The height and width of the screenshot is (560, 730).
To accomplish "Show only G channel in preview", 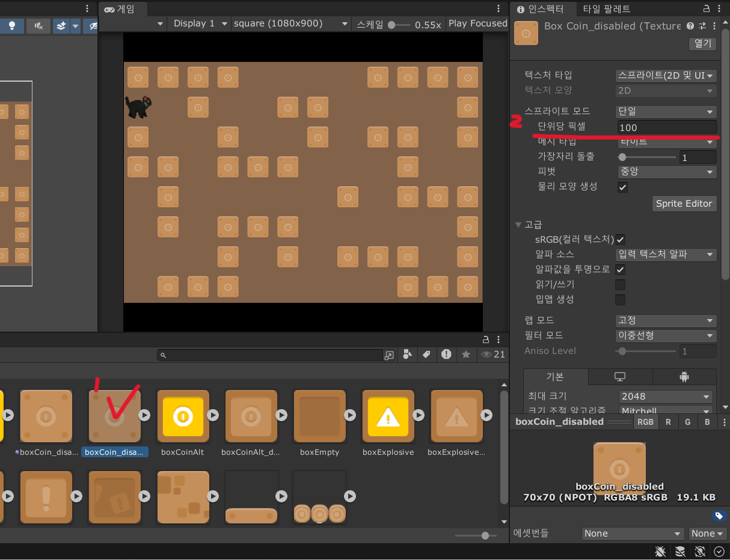I will pyautogui.click(x=687, y=422).
